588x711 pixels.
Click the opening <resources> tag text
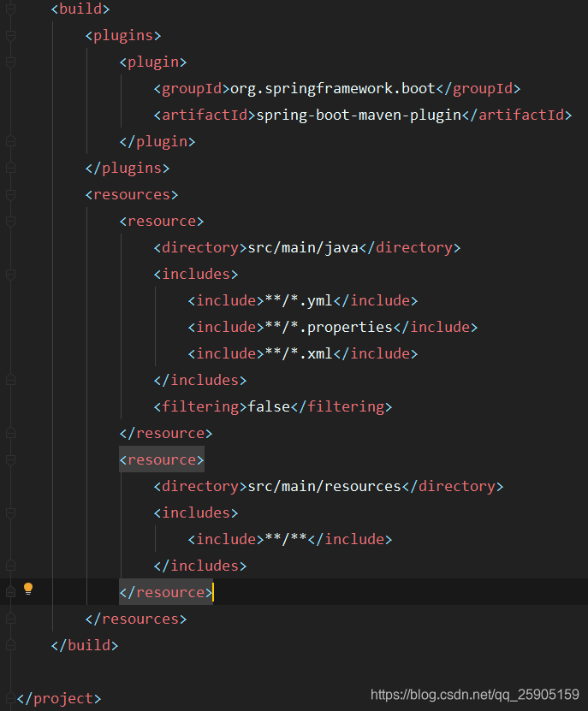(x=132, y=194)
